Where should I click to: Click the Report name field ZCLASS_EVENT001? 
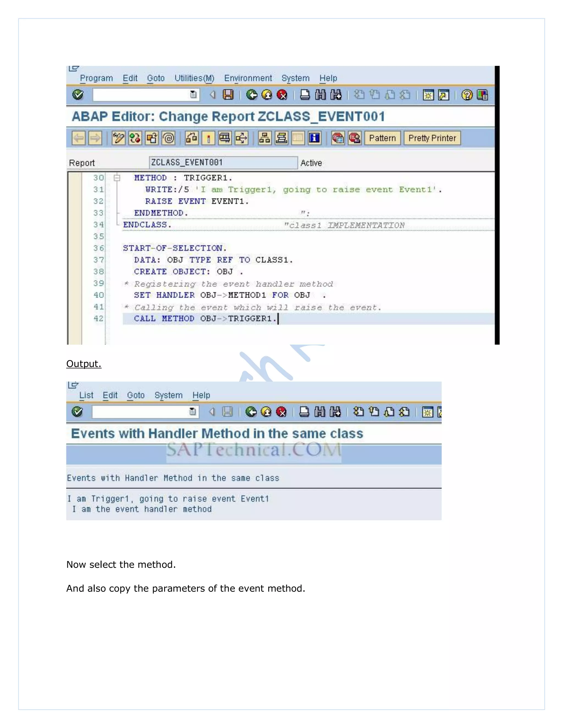point(223,163)
